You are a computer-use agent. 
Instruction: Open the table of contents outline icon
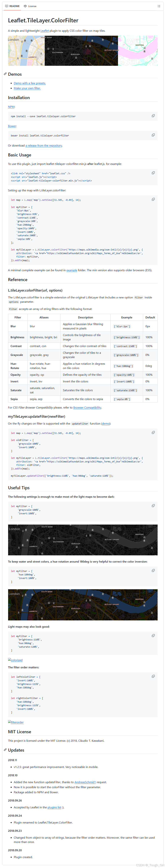click(159, 6)
